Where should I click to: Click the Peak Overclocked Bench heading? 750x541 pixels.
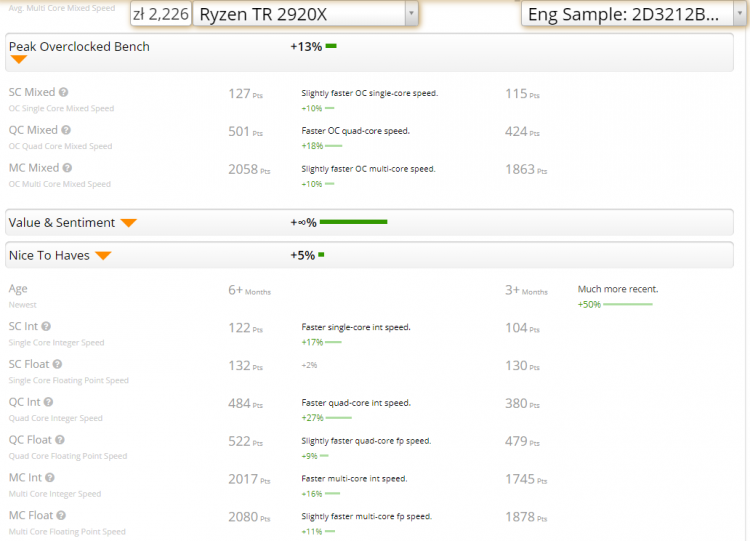pos(79,46)
